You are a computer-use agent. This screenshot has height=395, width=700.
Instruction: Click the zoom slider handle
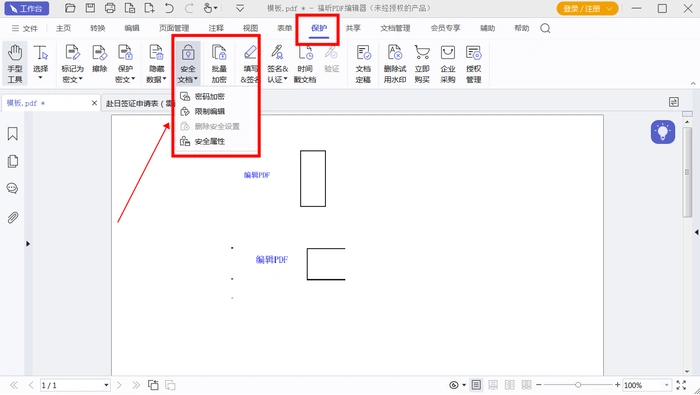point(578,385)
